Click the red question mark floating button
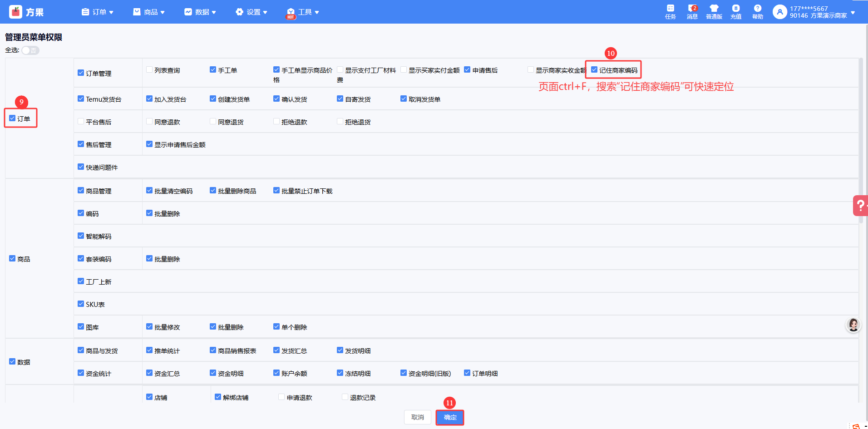This screenshot has height=429, width=868. tap(860, 206)
